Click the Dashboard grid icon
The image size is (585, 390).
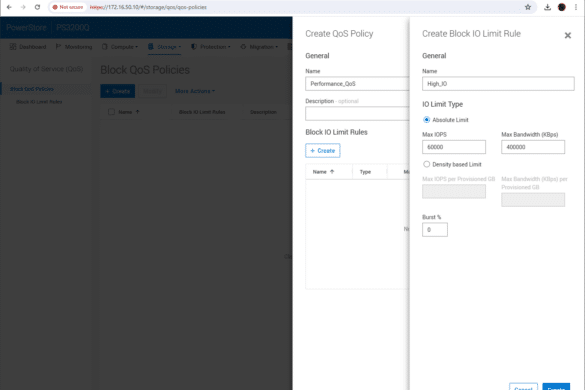click(13, 47)
